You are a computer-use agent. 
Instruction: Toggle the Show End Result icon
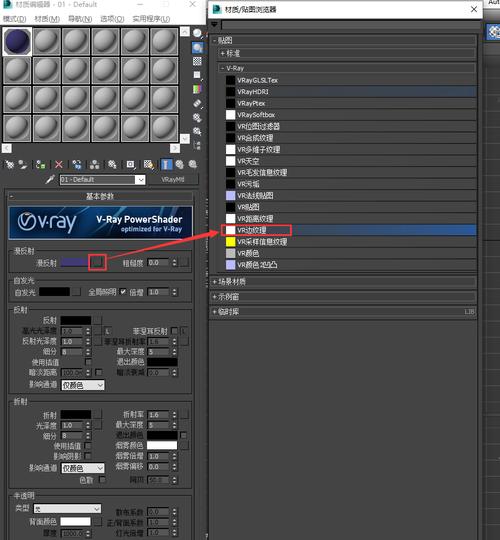click(x=166, y=165)
